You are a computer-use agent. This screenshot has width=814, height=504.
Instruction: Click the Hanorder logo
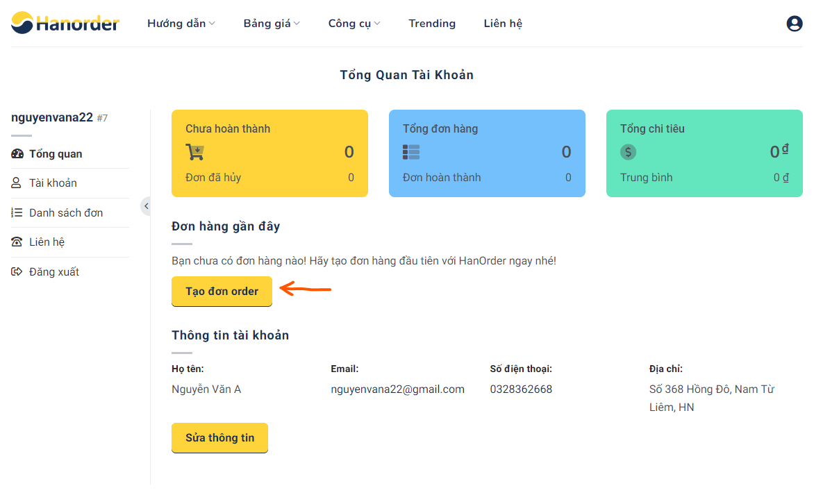coord(65,23)
